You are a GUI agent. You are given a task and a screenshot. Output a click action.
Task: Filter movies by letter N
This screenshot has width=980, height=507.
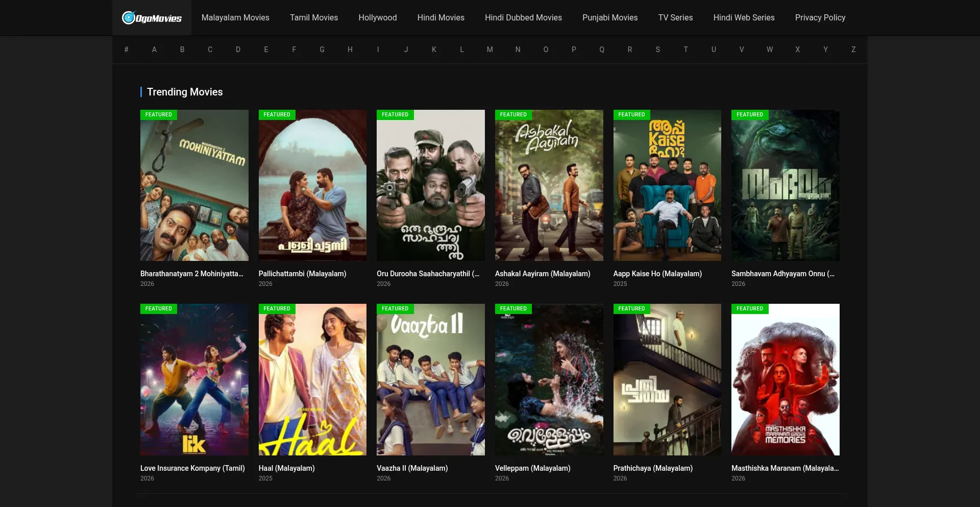pos(518,50)
